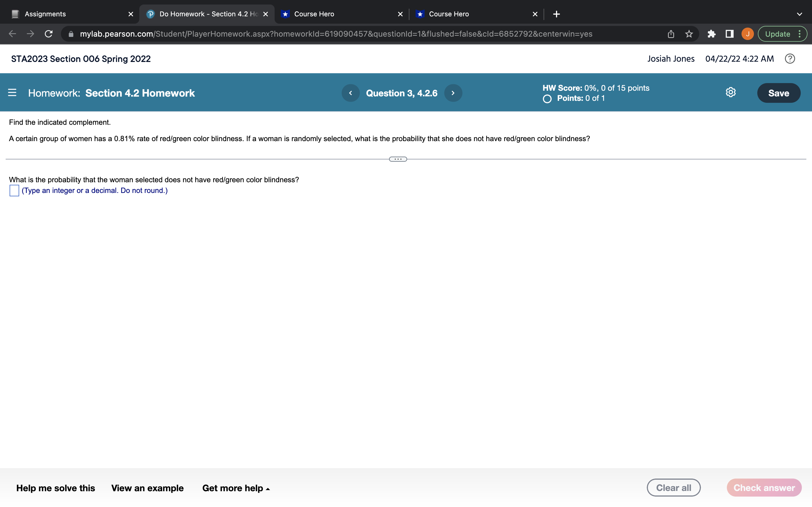Screen dimensions: 812x507
Task: Click the View an example link
Action: click(x=147, y=488)
